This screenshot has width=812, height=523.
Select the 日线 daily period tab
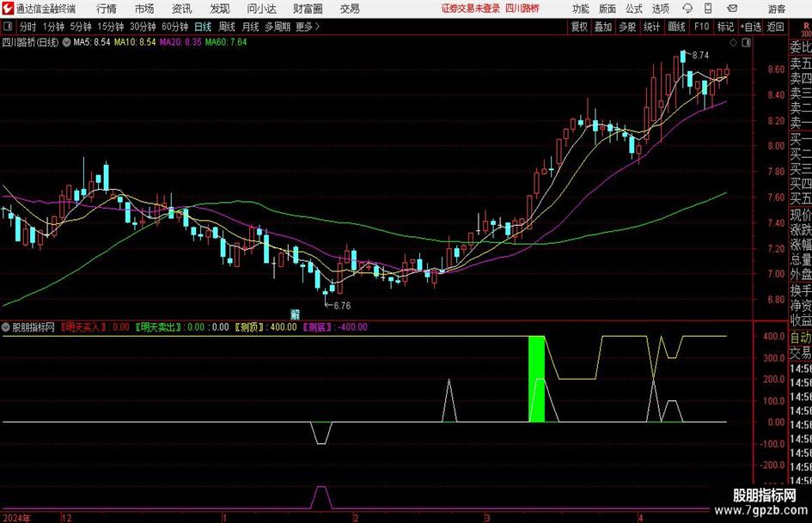pyautogui.click(x=203, y=27)
